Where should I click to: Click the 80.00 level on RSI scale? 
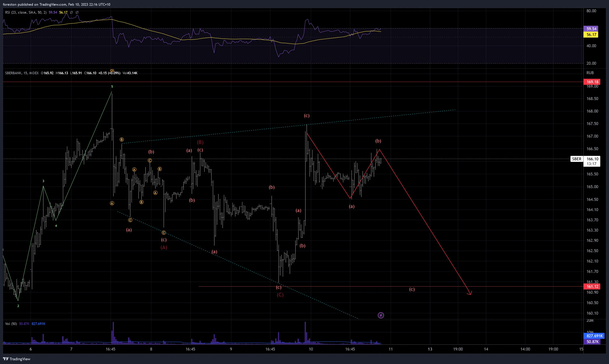[591, 11]
